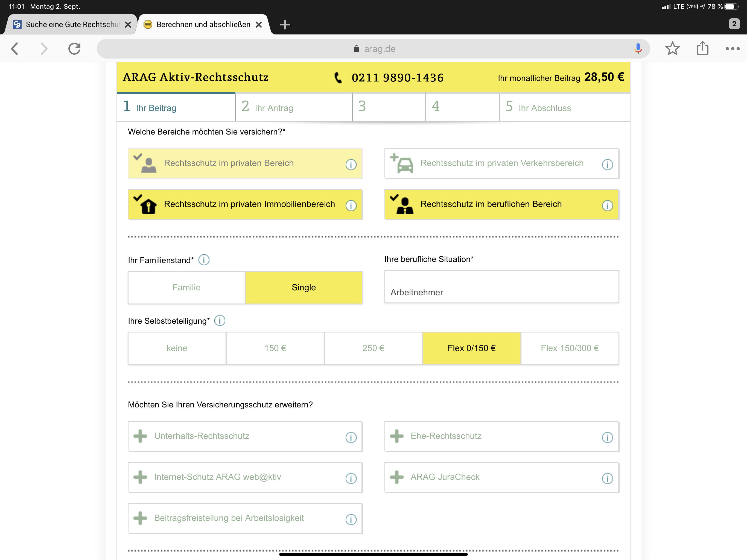
Task: Open the berufliche Situation dropdown
Action: [501, 287]
